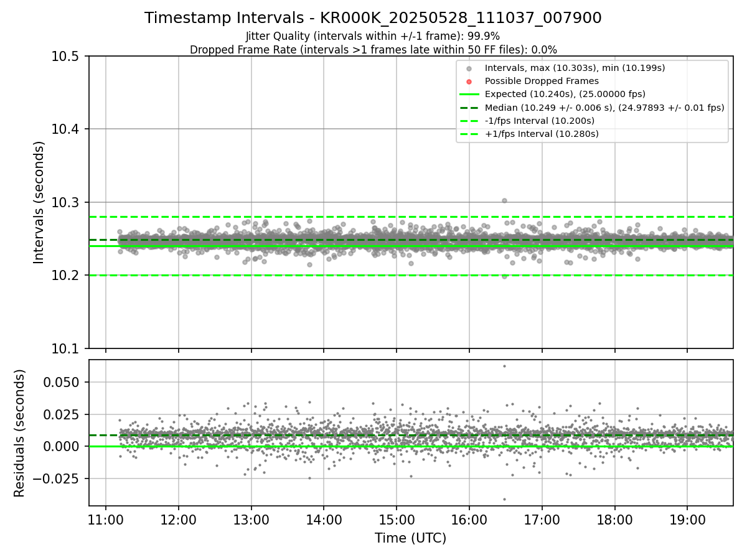
Task: Click the 11:00 time tick label
Action: pyautogui.click(x=106, y=518)
